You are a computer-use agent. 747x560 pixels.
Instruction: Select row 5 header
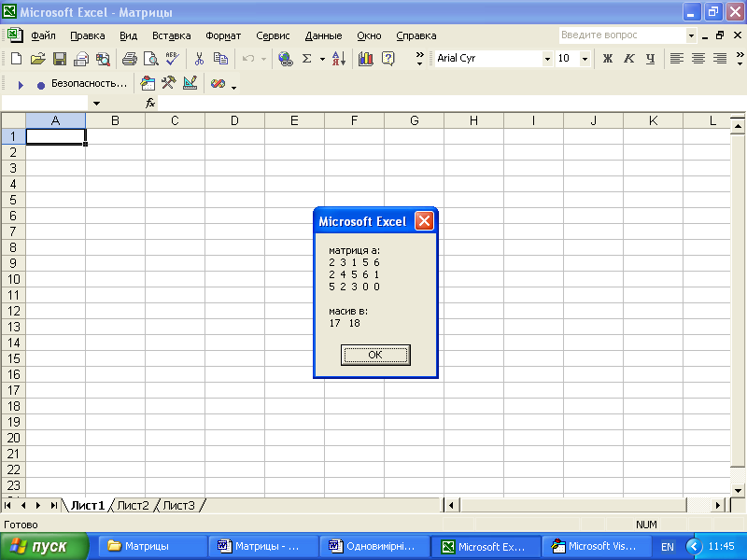[x=13, y=200]
